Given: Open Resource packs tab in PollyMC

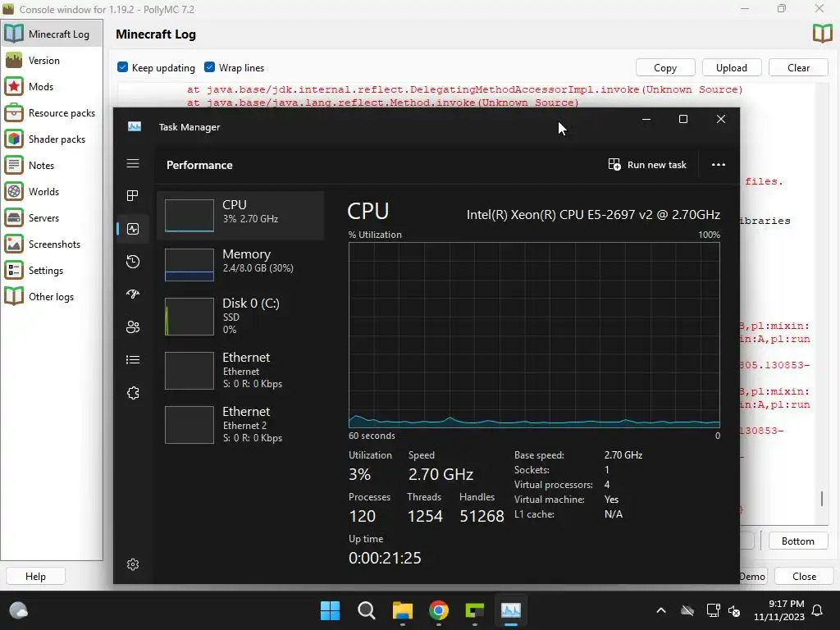Looking at the screenshot, I should point(52,113).
